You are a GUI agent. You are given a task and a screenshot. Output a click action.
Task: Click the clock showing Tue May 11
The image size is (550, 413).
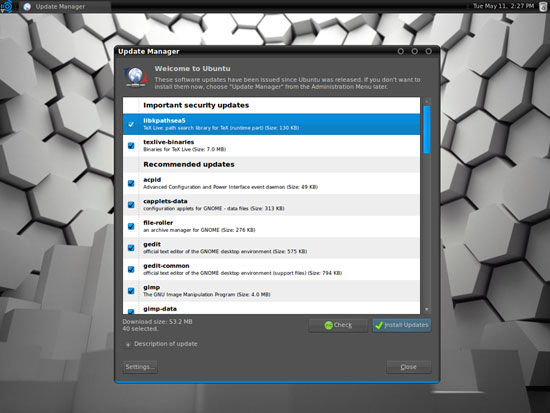pos(503,6)
